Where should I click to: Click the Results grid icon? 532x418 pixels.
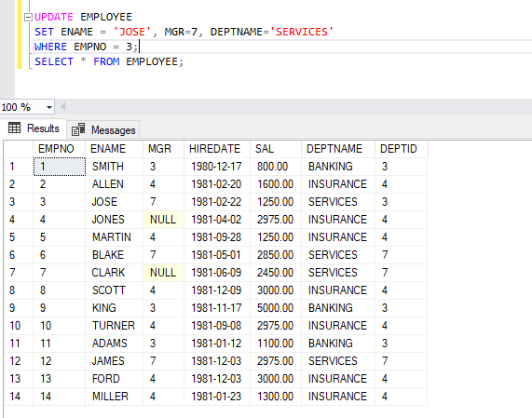pyautogui.click(x=14, y=128)
